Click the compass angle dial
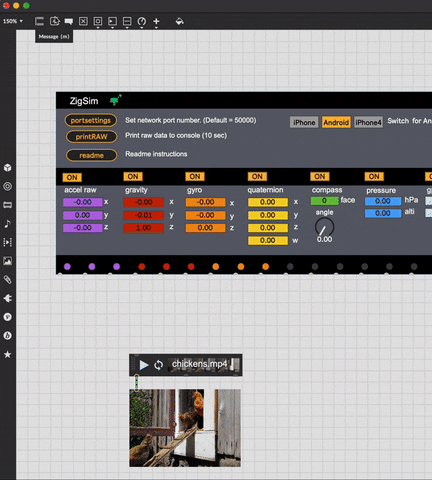Image resolution: width=432 pixels, height=480 pixels. coord(324,227)
